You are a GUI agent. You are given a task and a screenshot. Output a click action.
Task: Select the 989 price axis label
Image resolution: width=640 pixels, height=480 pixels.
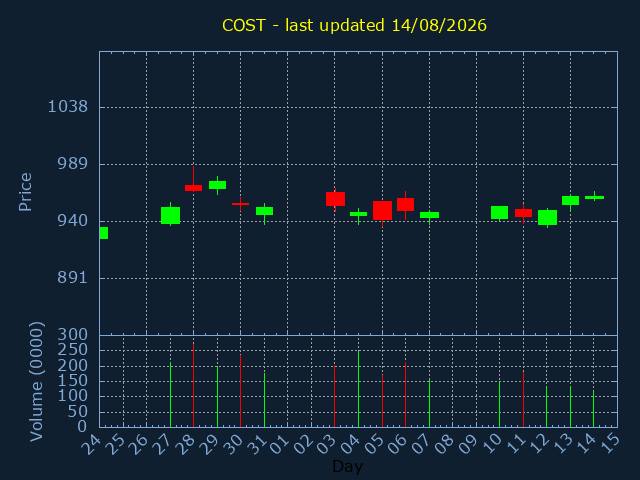[72, 164]
